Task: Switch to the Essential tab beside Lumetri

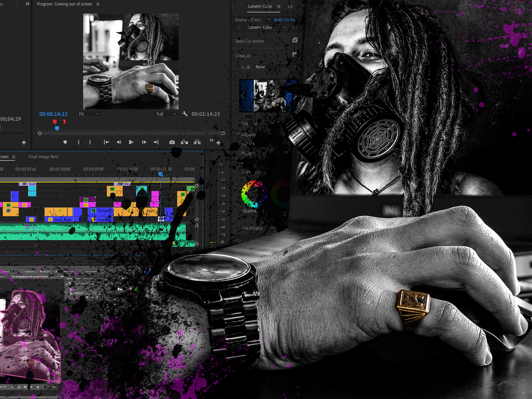Action: tap(290, 6)
